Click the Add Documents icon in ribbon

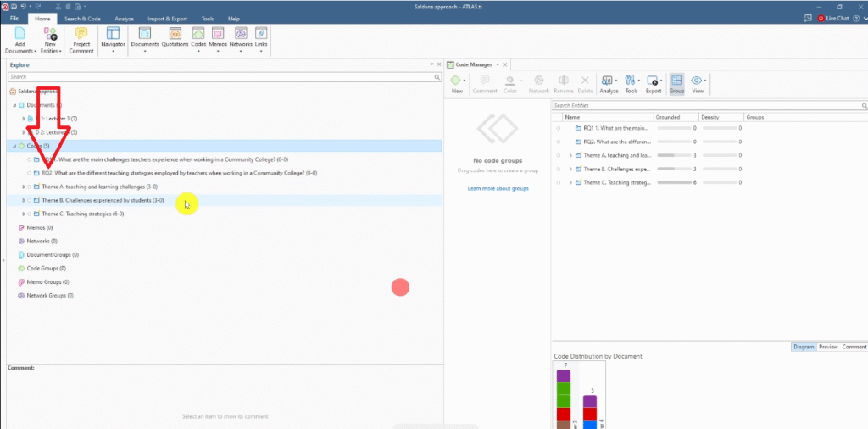(19, 34)
